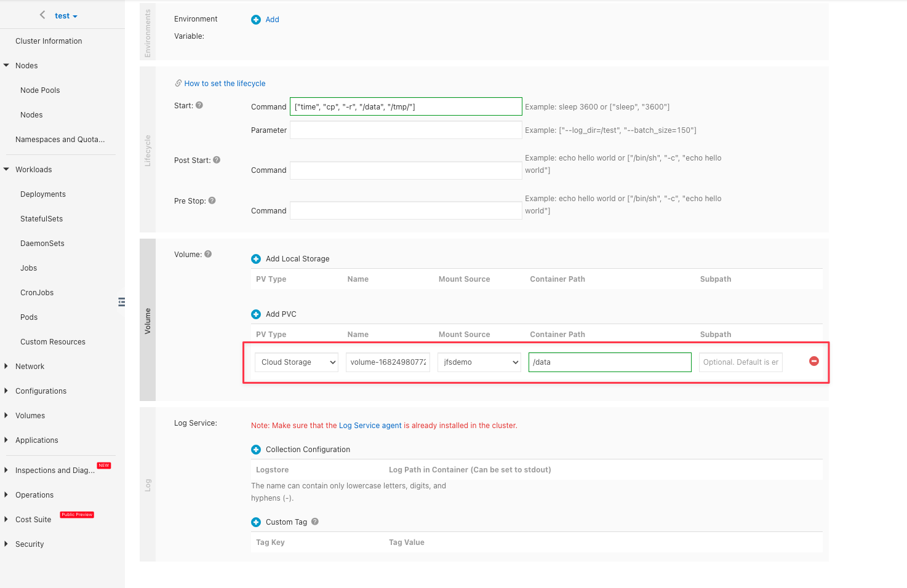This screenshot has width=907, height=588.
Task: Open the test cluster dropdown
Action: (66, 16)
